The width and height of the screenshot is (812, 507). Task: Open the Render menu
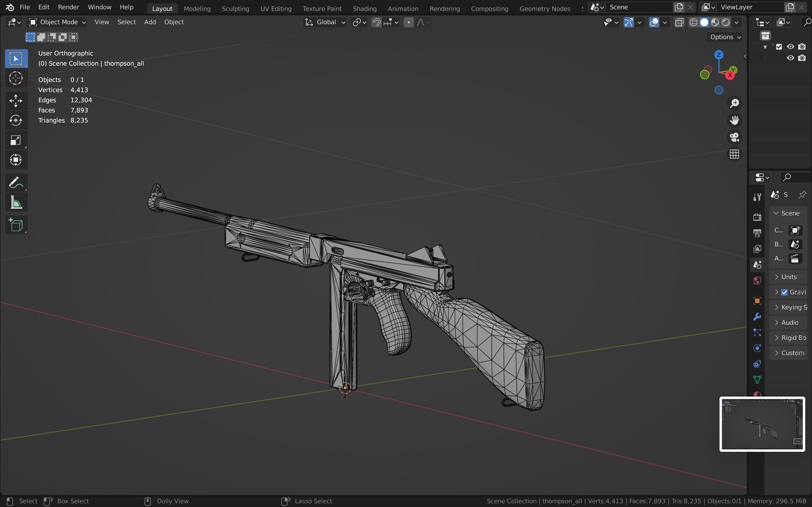(x=69, y=7)
